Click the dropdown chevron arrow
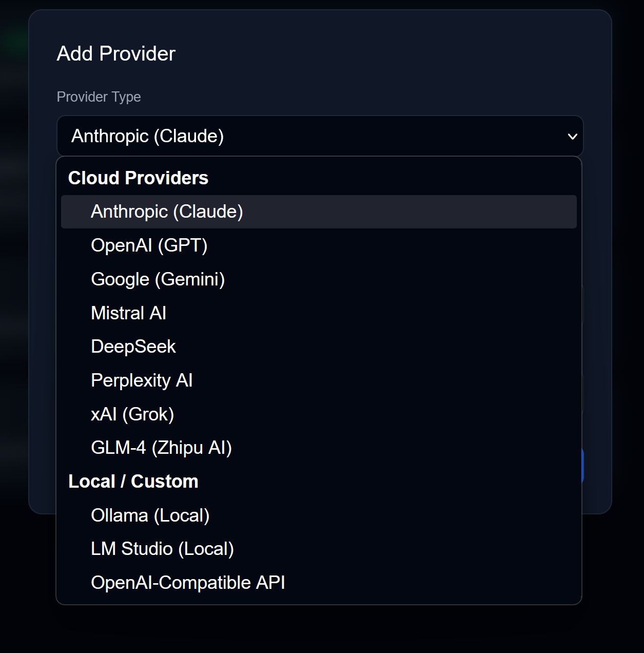 [x=571, y=136]
